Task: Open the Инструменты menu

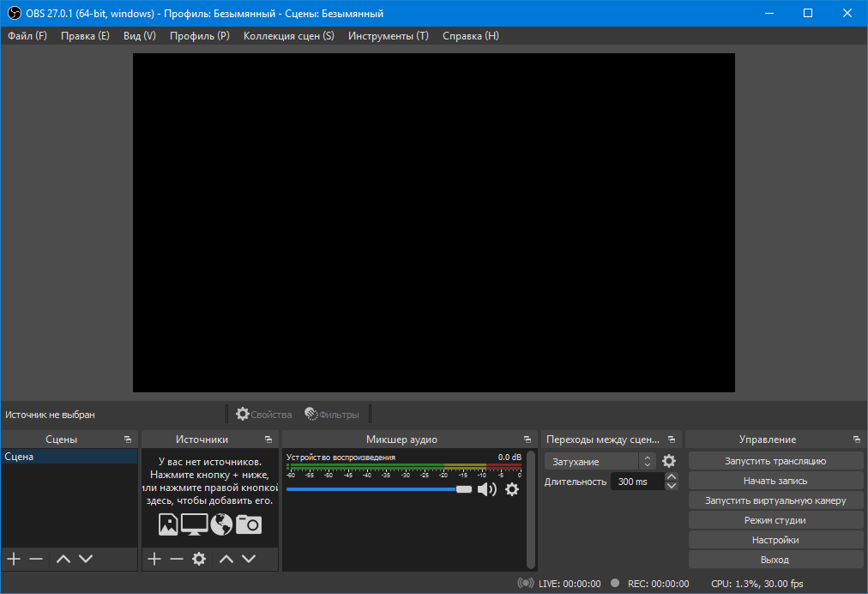Action: click(x=388, y=36)
